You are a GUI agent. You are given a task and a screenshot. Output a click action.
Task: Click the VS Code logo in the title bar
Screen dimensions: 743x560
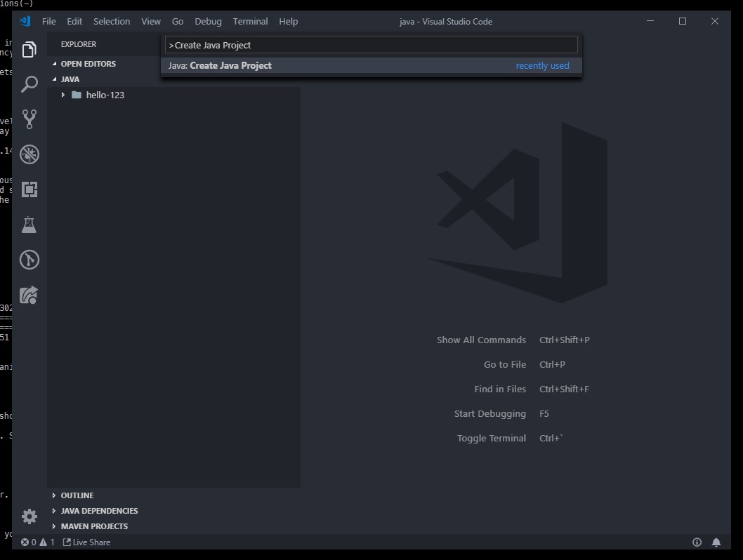(25, 21)
